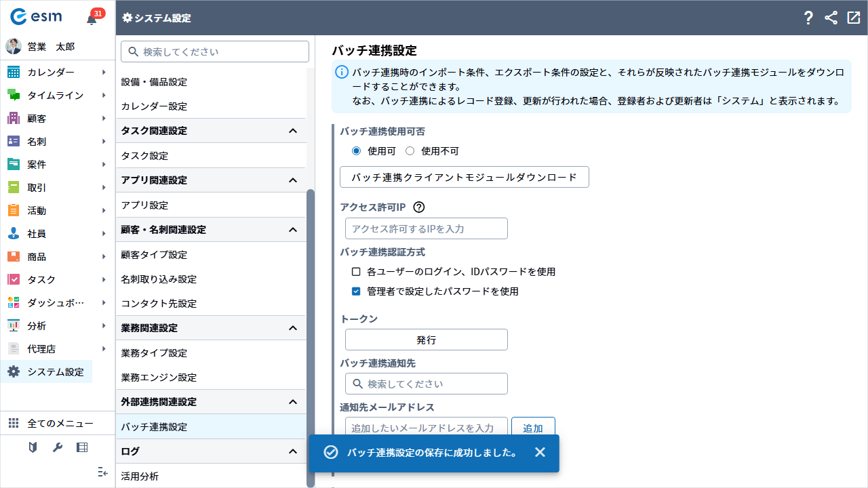The height and width of the screenshot is (488, 868).
Task: Click the film strip icon at bottom
Action: click(82, 447)
